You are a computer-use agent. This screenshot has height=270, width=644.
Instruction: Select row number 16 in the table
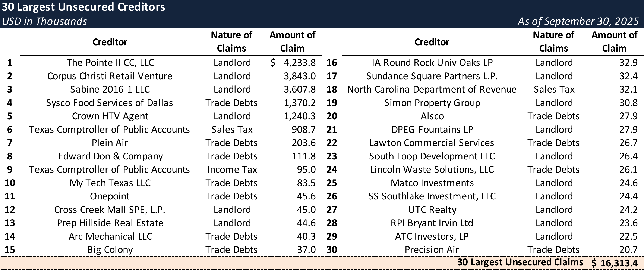(x=332, y=63)
